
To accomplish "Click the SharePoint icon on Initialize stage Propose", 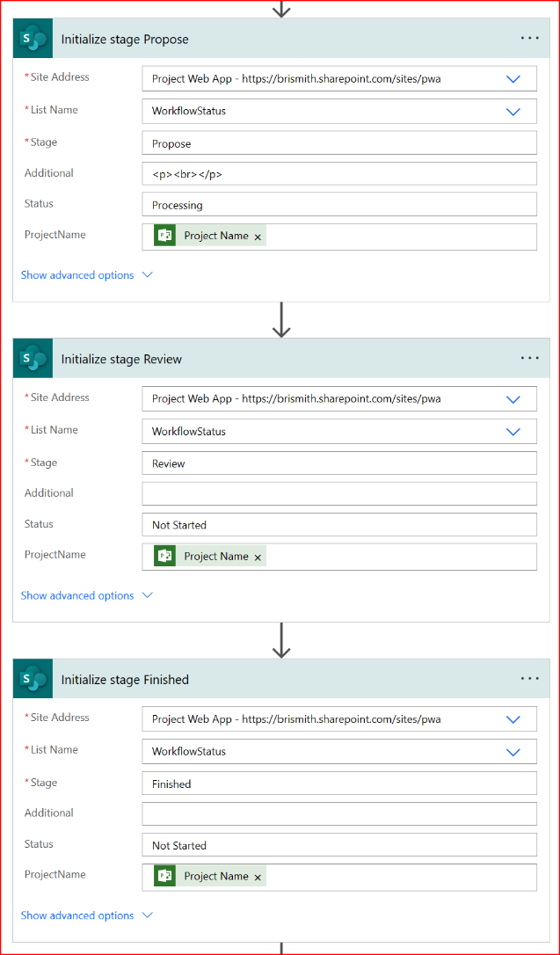I will (33, 39).
